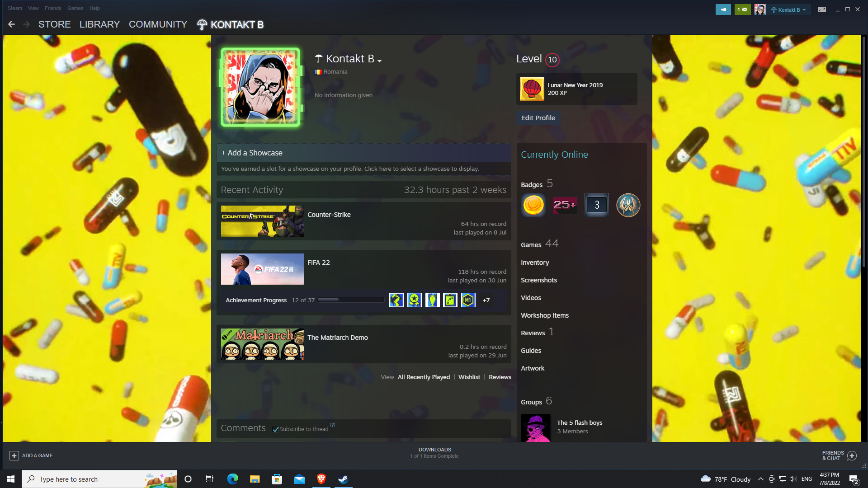Open the 25+ games badge
Screen dimensions: 868x488
565,205
